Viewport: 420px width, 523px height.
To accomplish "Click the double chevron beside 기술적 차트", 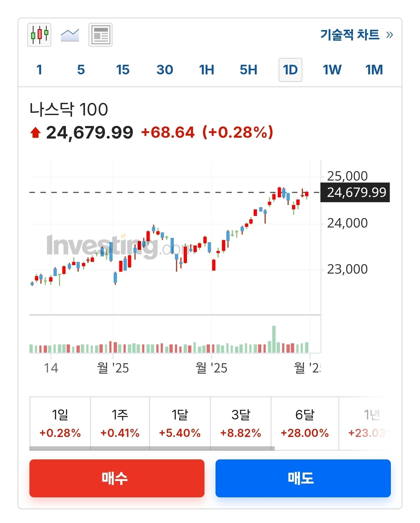I will [389, 35].
